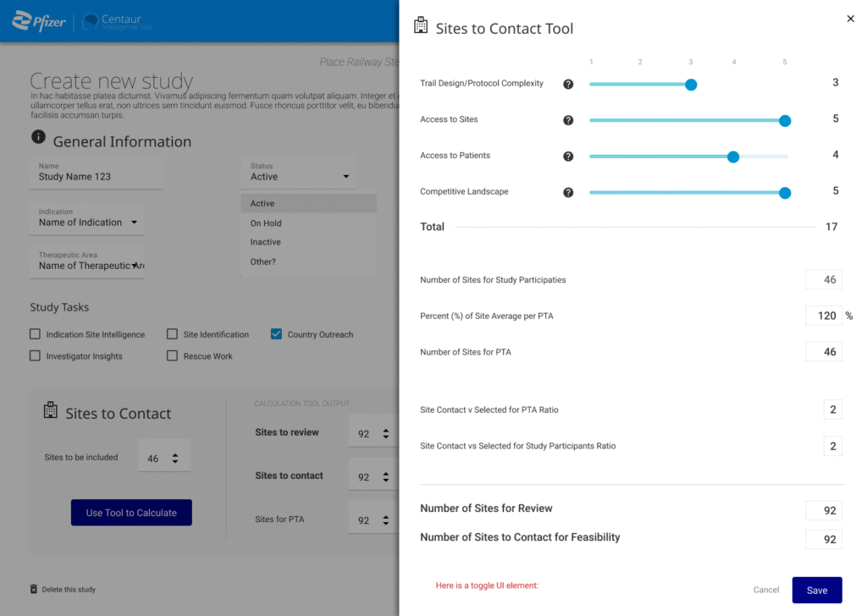
Task: Enable the Indication Site Intelligence checkbox
Action: 35,334
